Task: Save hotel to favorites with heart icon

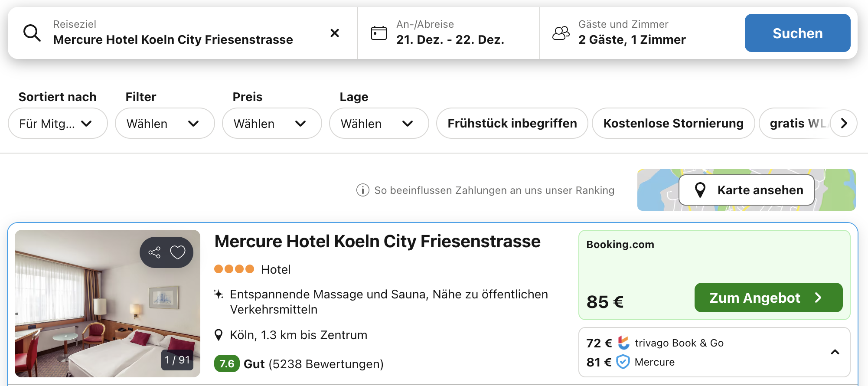Action: [x=178, y=252]
